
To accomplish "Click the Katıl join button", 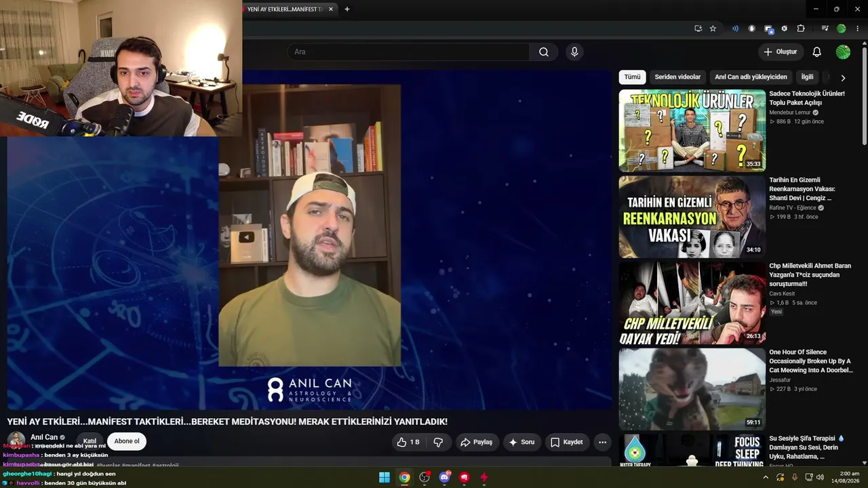I will coord(90,441).
